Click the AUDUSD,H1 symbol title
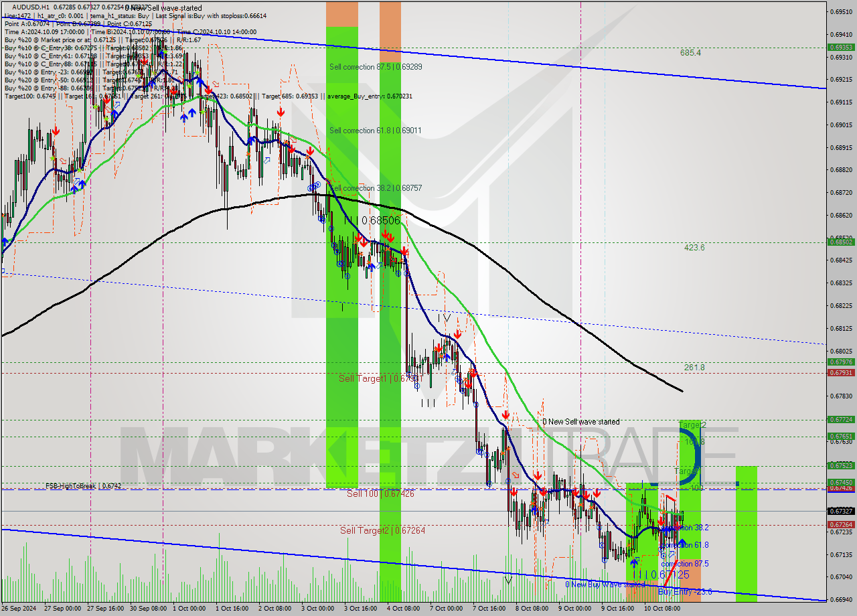 [30, 7]
